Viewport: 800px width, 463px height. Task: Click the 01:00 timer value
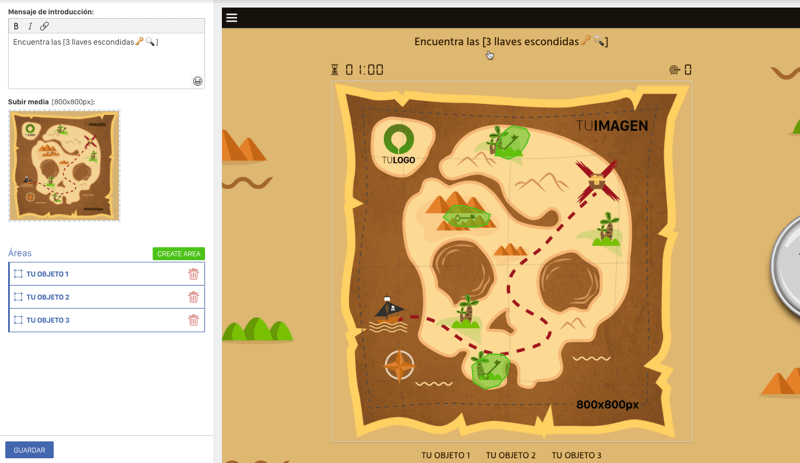364,70
